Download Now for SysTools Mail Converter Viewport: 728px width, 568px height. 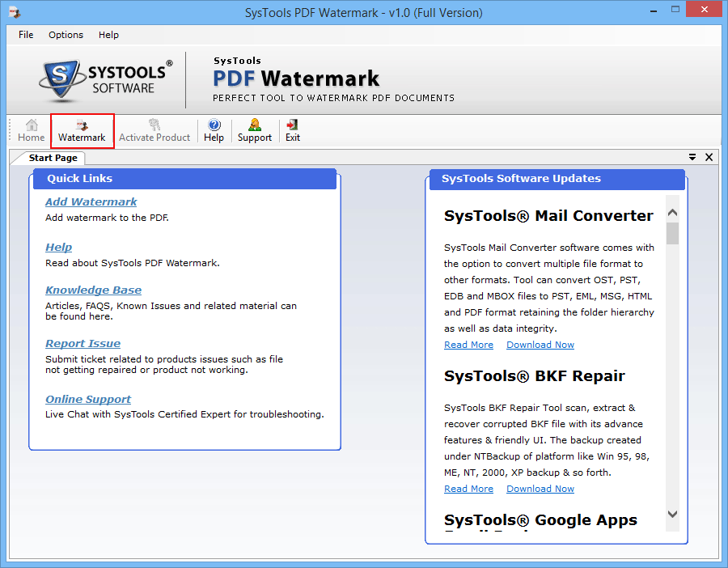click(540, 345)
